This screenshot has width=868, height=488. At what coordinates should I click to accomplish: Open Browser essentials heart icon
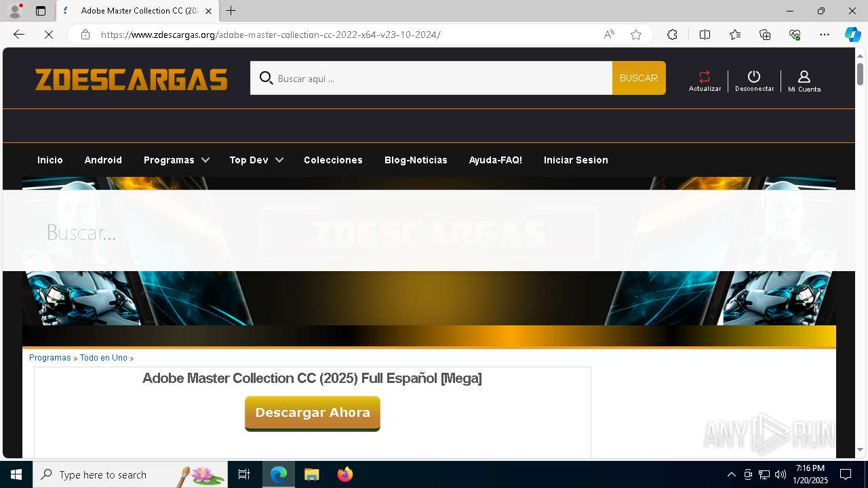point(795,35)
